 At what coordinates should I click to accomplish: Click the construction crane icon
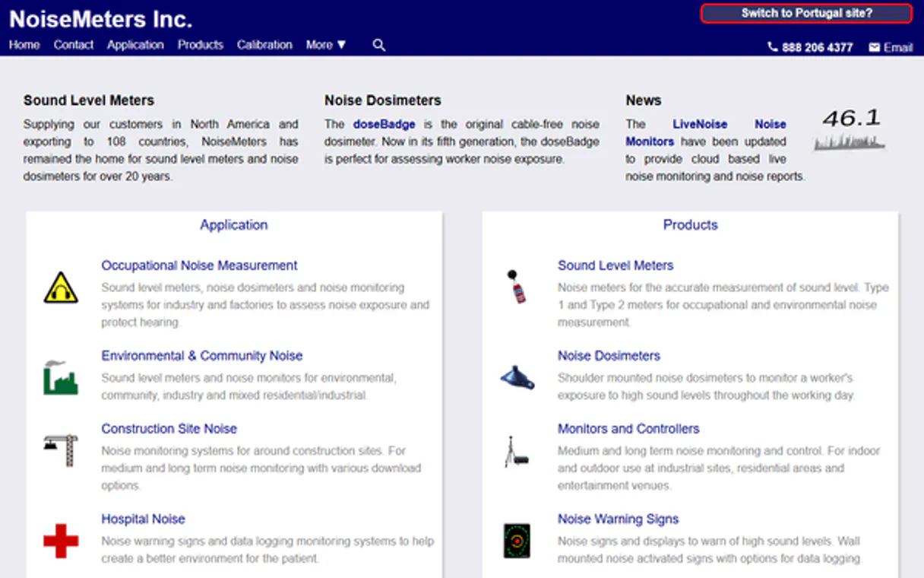pyautogui.click(x=61, y=450)
